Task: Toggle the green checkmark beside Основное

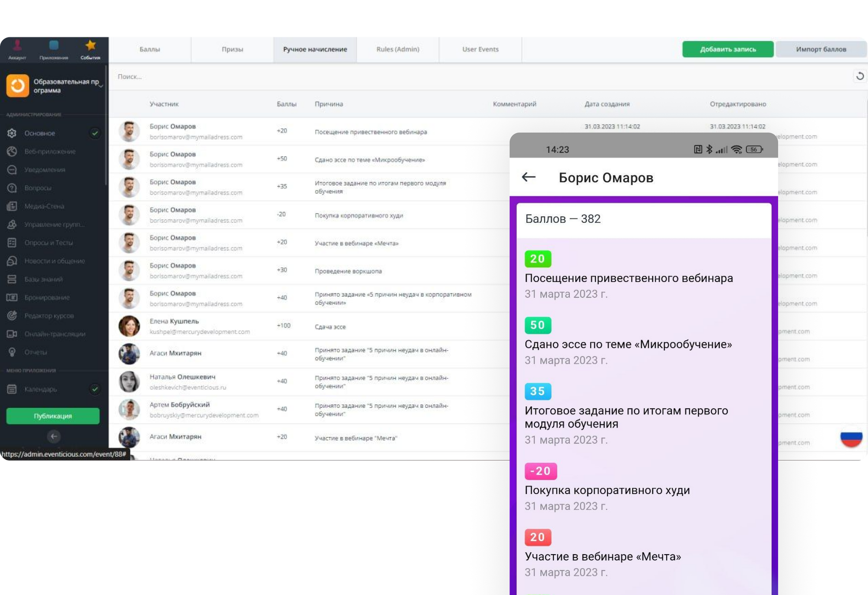Action: (95, 133)
